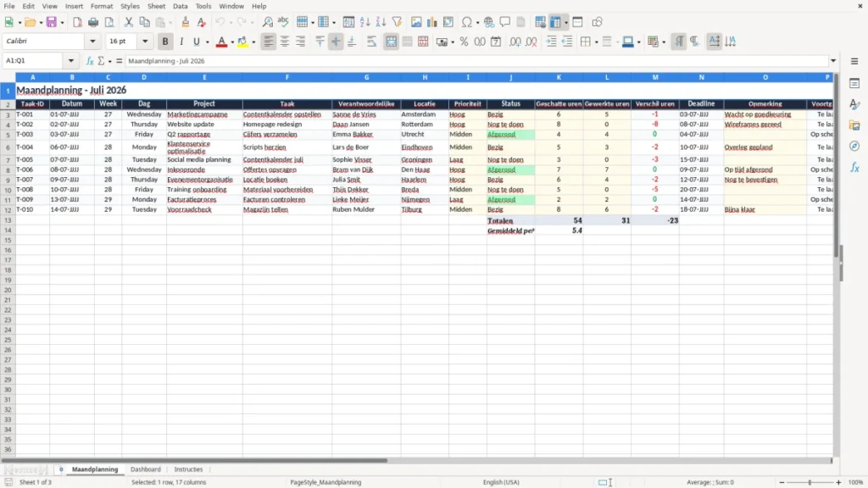Open the sidebar Navigator

tap(854, 146)
